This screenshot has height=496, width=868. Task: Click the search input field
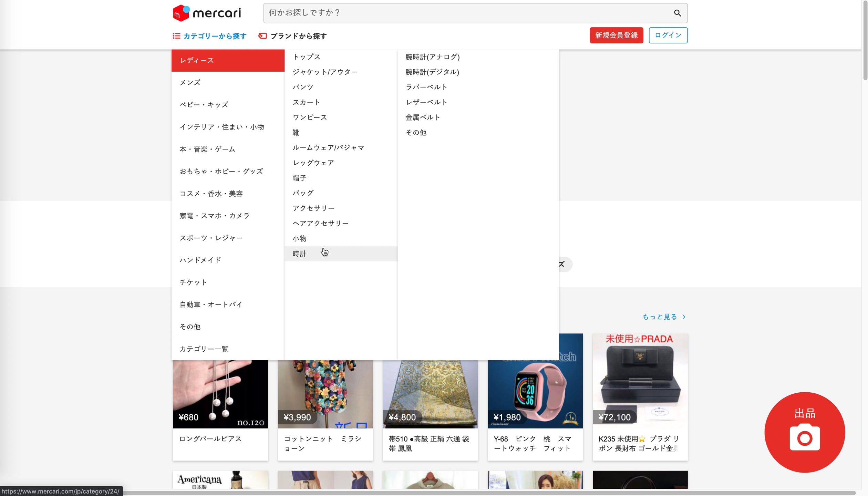(465, 13)
